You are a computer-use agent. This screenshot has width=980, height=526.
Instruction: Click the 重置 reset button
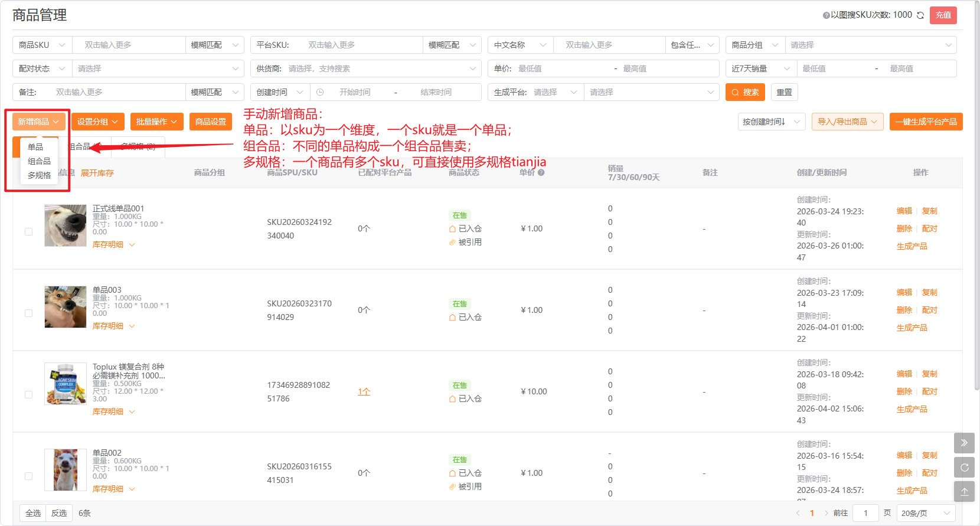[x=784, y=92]
